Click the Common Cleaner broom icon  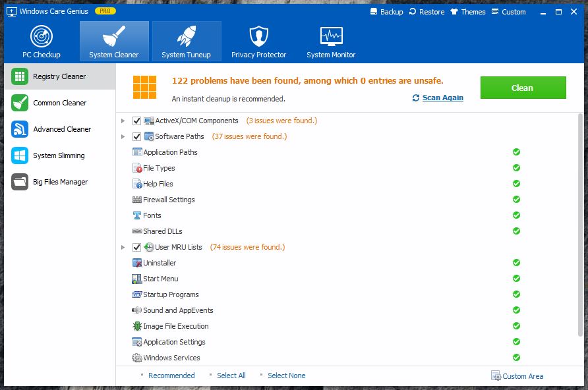(20, 103)
